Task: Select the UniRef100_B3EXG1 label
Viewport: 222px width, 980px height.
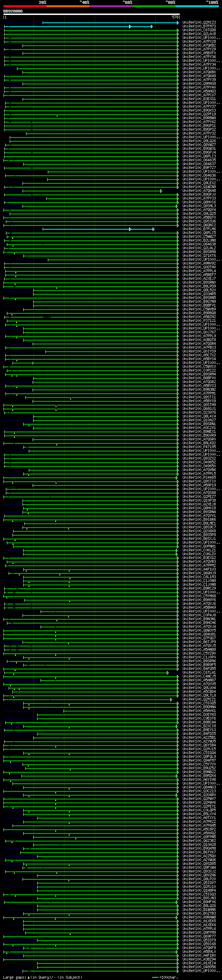Action: [x=199, y=99]
